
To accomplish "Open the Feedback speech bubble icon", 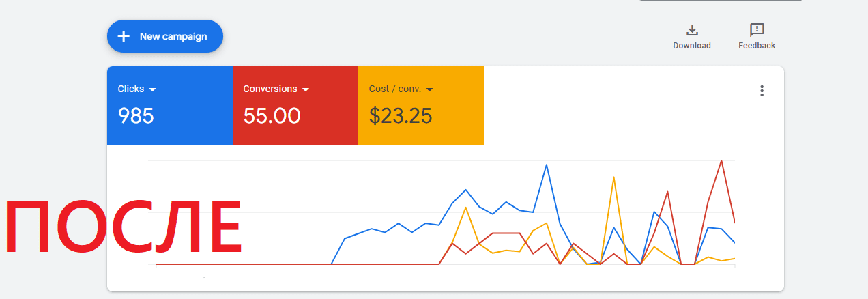I will [757, 30].
